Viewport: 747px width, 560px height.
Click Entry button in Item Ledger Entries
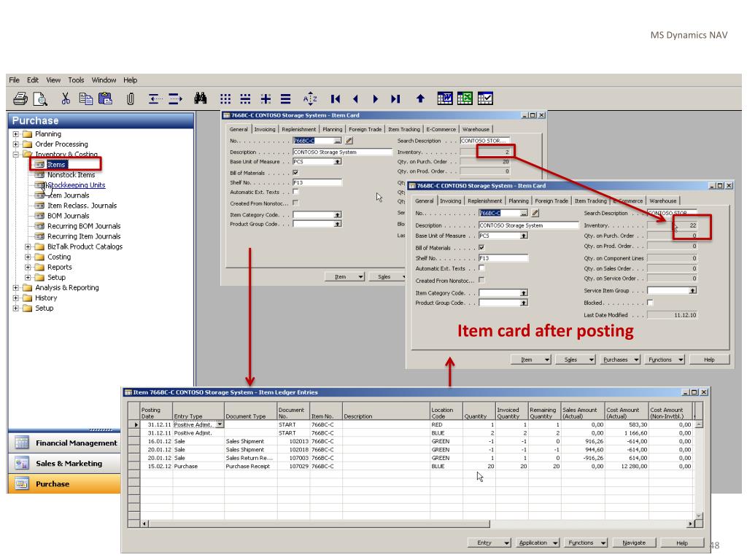489,542
